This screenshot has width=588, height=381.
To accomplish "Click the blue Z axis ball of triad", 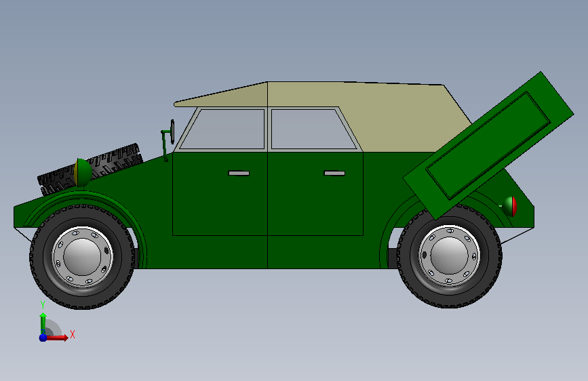I will pos(43,338).
